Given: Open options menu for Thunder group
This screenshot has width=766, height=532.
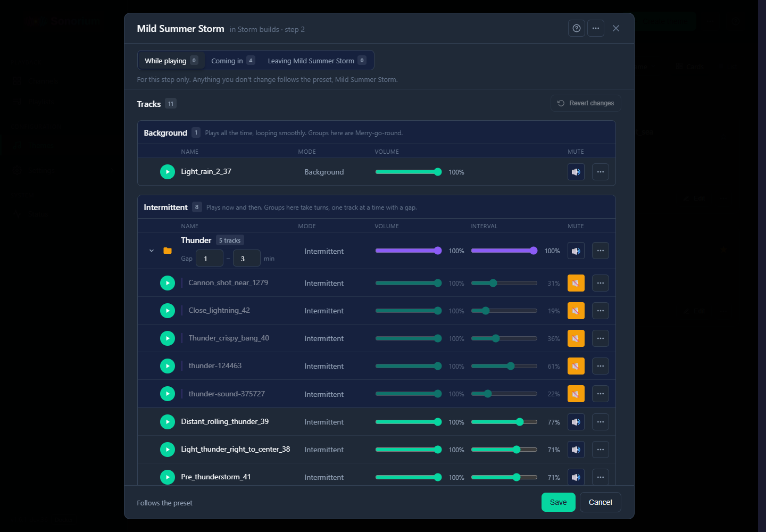Looking at the screenshot, I should pos(601,251).
